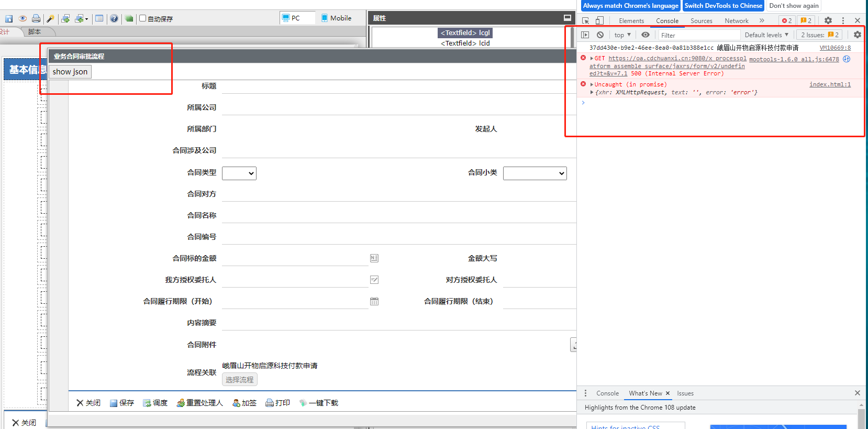Open the calendar icon for 合同履行期限（开始）
This screenshot has width=868, height=429.
coord(374,301)
